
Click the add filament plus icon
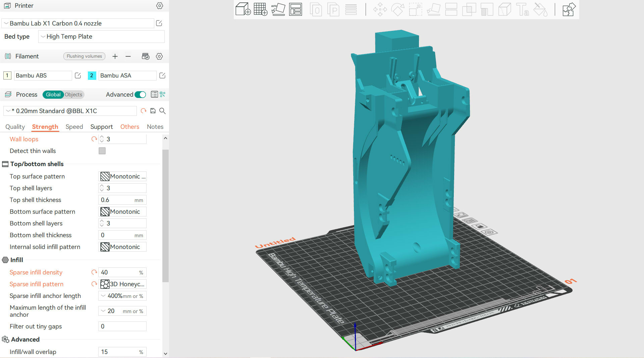click(115, 56)
